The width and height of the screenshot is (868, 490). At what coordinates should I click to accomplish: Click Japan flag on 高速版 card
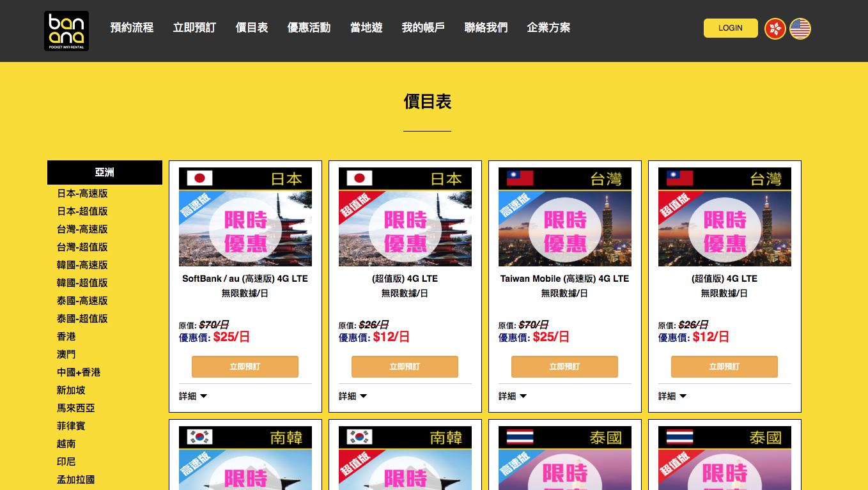[x=200, y=178]
